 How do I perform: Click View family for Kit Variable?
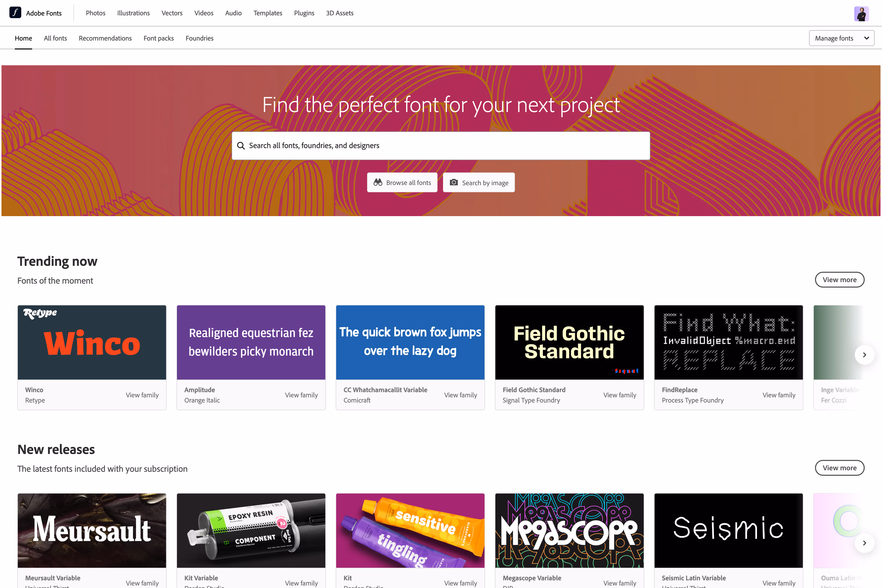pyautogui.click(x=301, y=583)
